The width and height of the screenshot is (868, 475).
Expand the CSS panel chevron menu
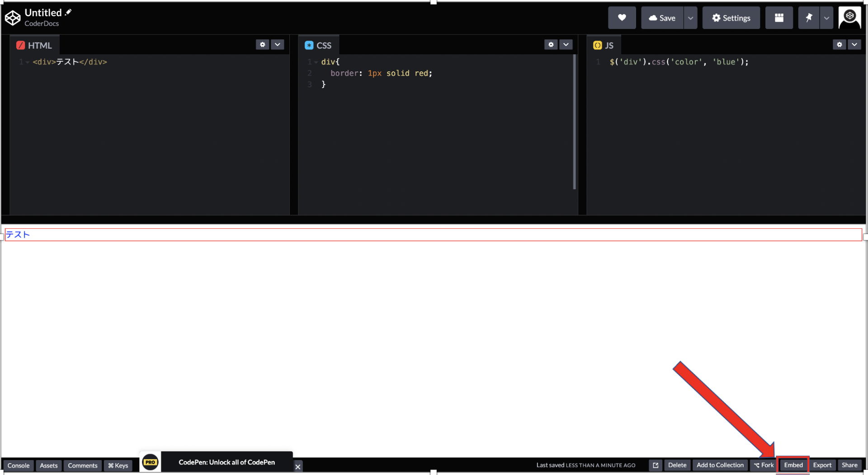(566, 45)
